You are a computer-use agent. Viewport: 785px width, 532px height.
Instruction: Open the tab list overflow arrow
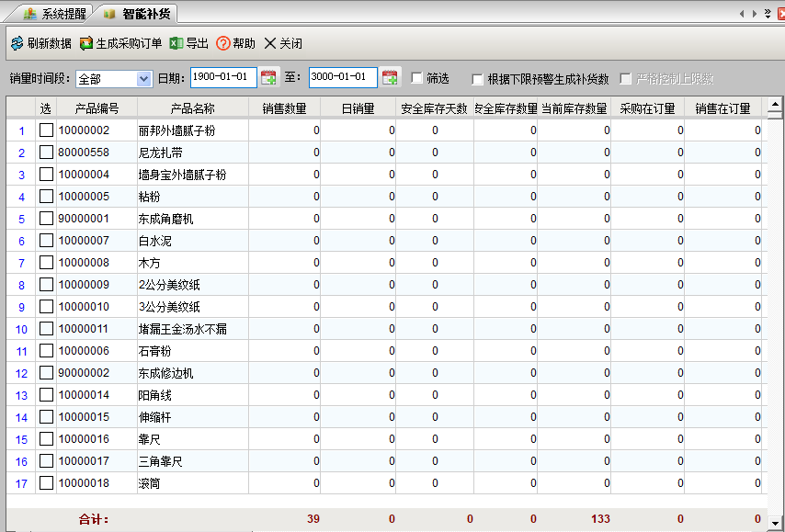(768, 14)
